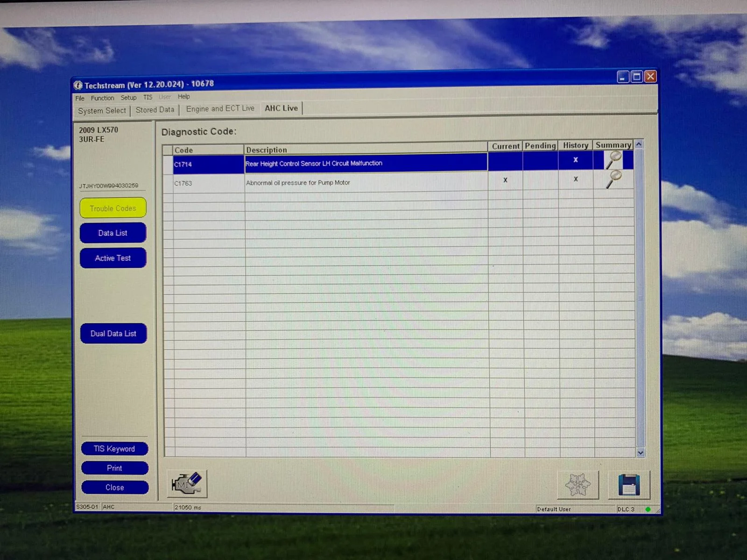
Task: Switch to Engine and ECT Live tab
Action: pos(220,109)
